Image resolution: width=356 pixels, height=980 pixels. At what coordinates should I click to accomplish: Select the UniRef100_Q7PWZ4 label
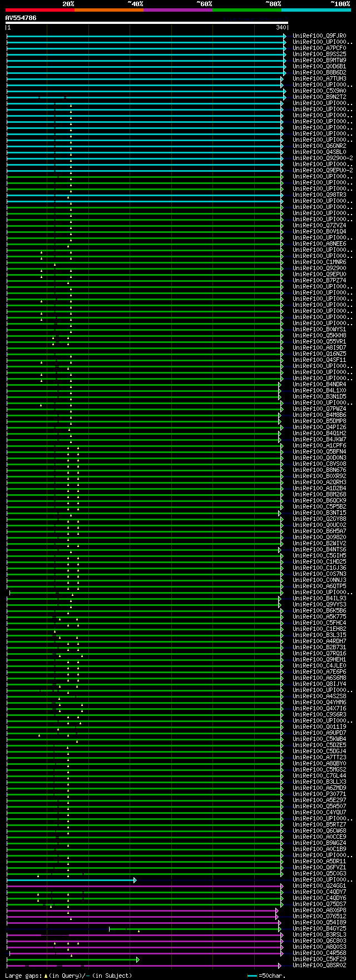click(x=319, y=409)
